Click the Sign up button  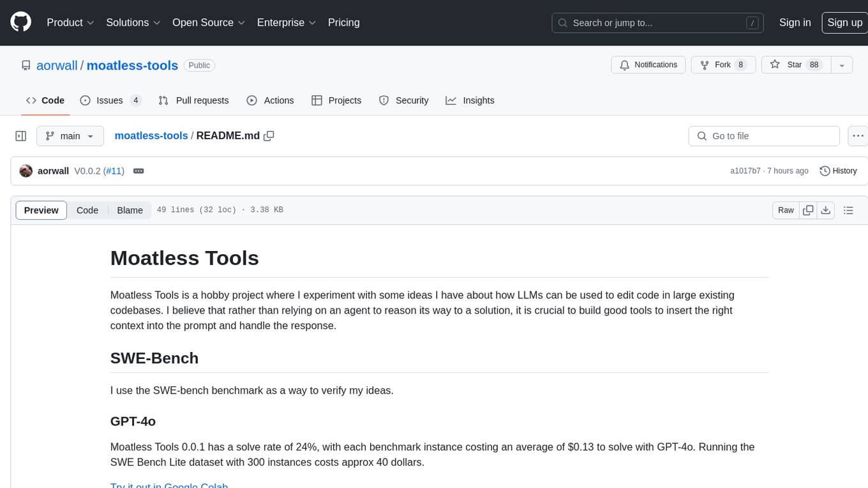pos(844,22)
